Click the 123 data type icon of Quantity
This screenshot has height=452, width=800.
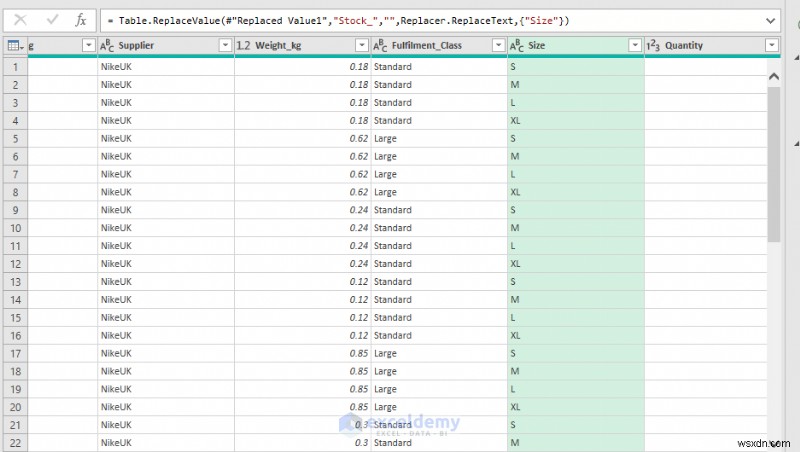(x=653, y=46)
